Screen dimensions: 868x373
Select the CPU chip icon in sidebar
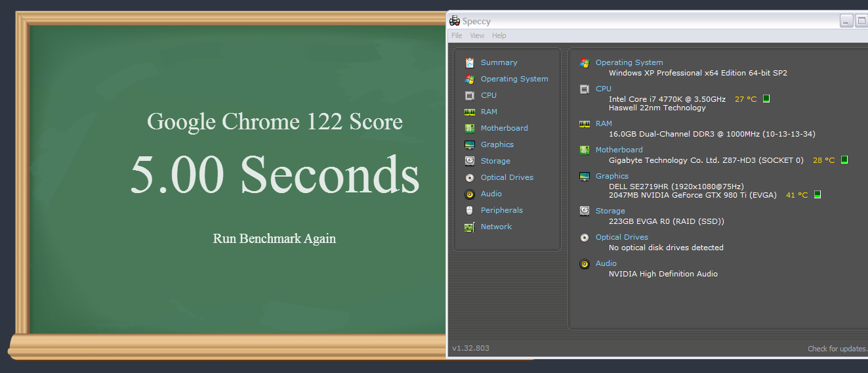pos(469,95)
